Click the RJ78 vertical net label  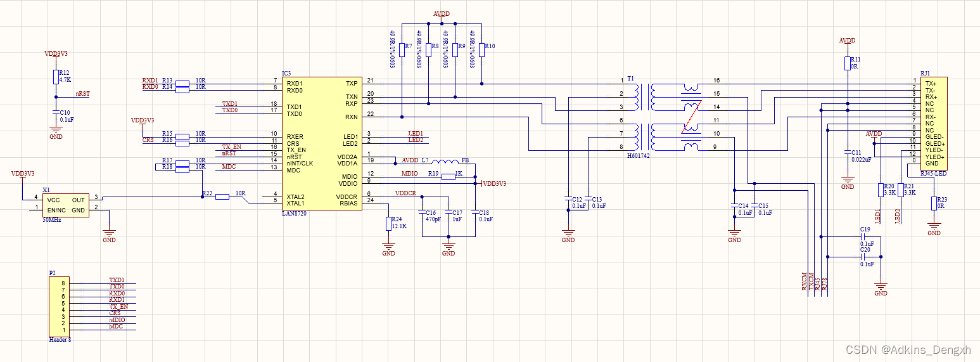pyautogui.click(x=824, y=283)
